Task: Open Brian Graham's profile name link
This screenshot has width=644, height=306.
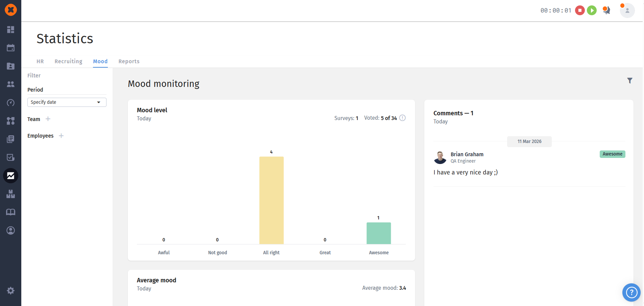Action: (467, 154)
